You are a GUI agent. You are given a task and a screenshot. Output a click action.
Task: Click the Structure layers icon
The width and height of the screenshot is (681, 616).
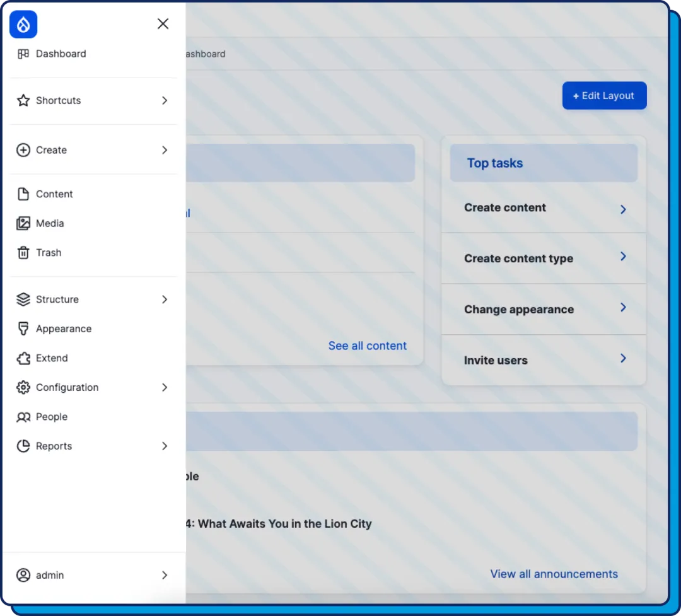[23, 299]
